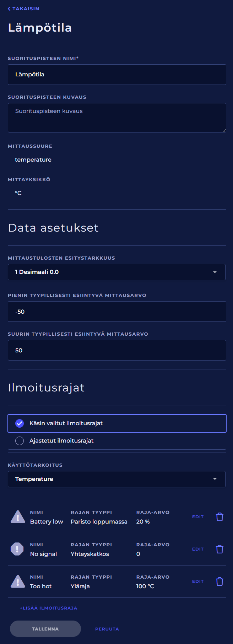Edit the Battery low limit
This screenshot has height=644, width=233.
pos(198,517)
